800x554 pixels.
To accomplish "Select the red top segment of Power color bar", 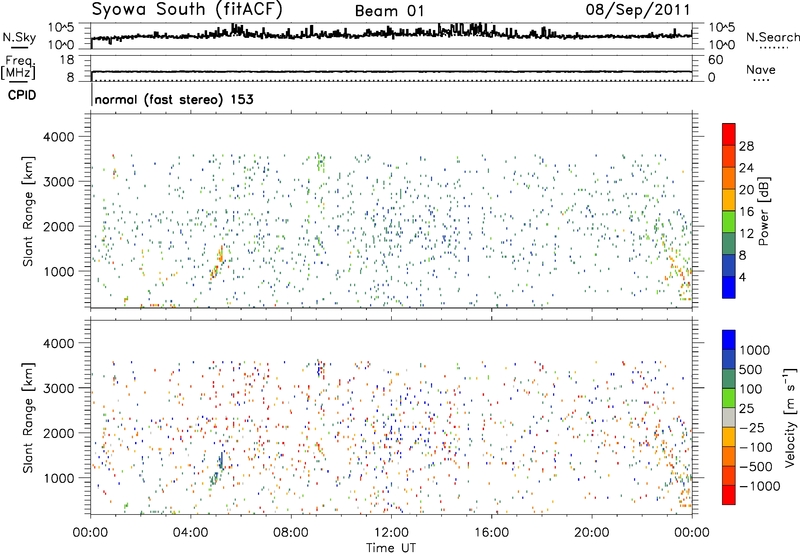I will 729,134.
